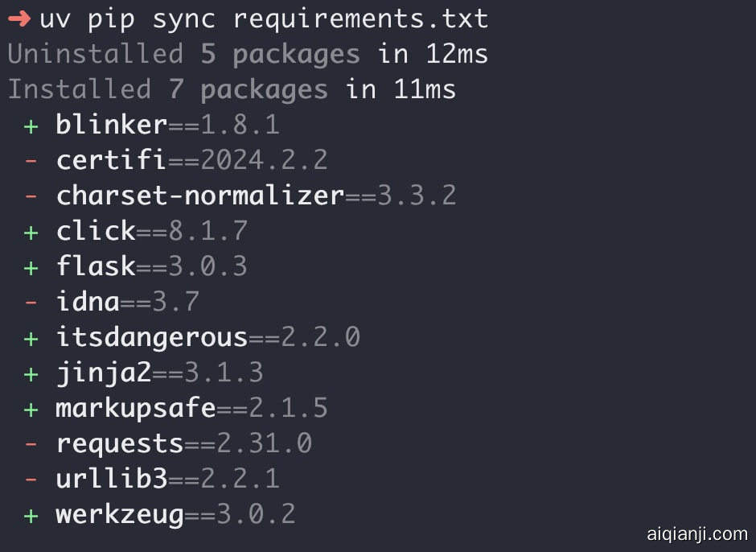This screenshot has width=756, height=552.
Task: Select the minus sign before charset-normalizer
Action: pyautogui.click(x=31, y=196)
